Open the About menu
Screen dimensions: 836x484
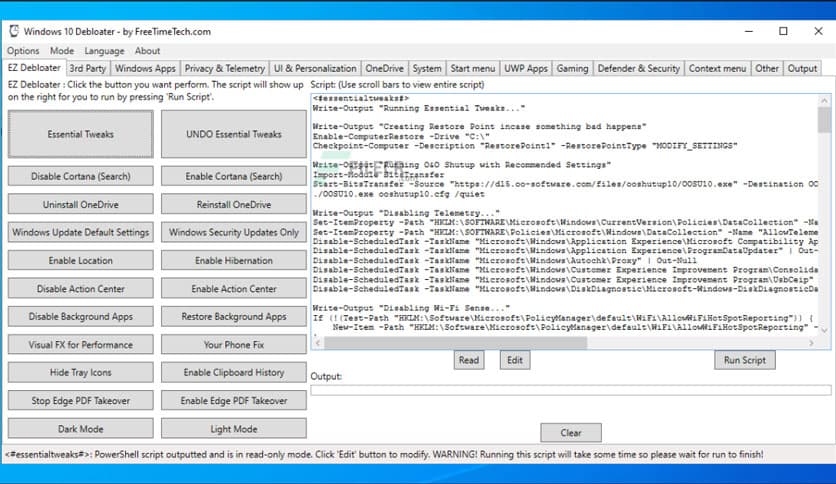pyautogui.click(x=147, y=51)
